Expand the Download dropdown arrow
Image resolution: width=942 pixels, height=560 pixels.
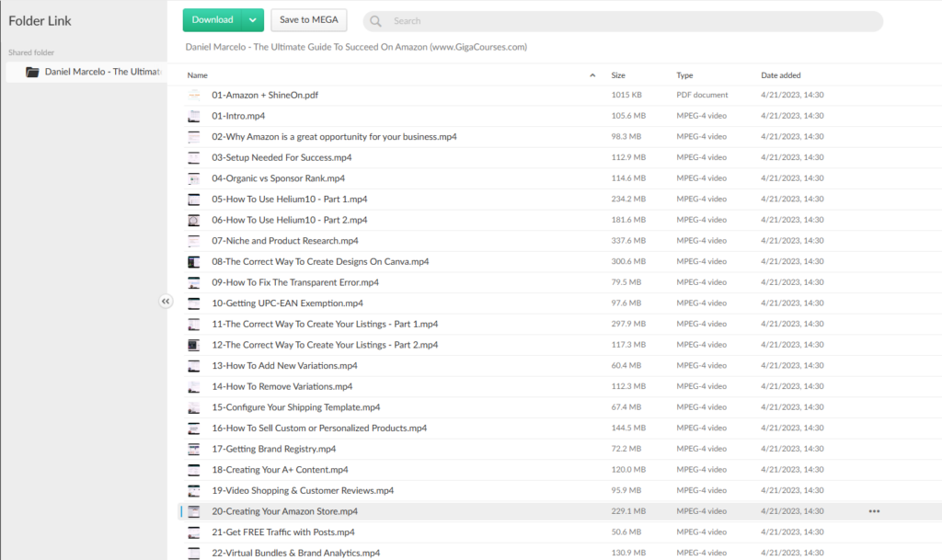pos(253,20)
